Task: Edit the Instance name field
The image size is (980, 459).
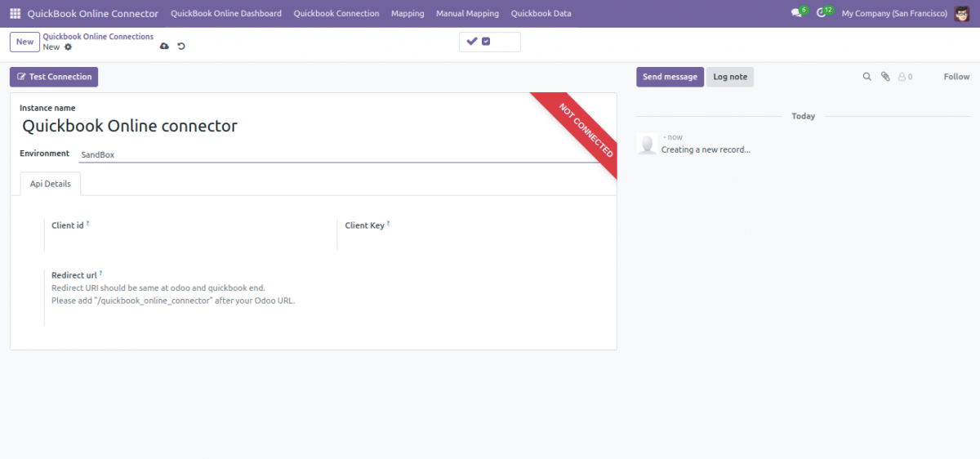Action: pos(274,127)
